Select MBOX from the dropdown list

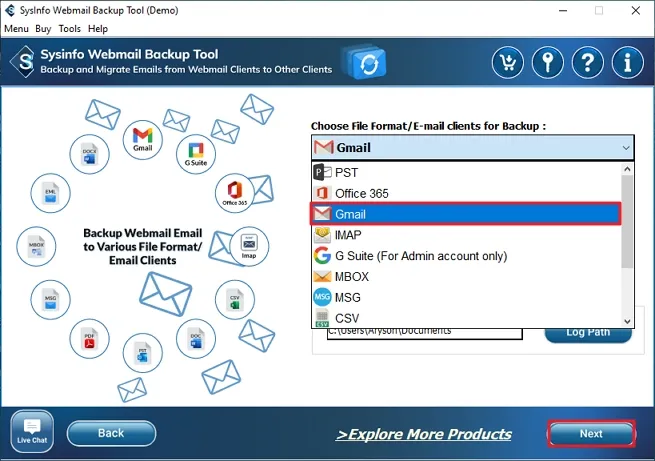point(467,277)
